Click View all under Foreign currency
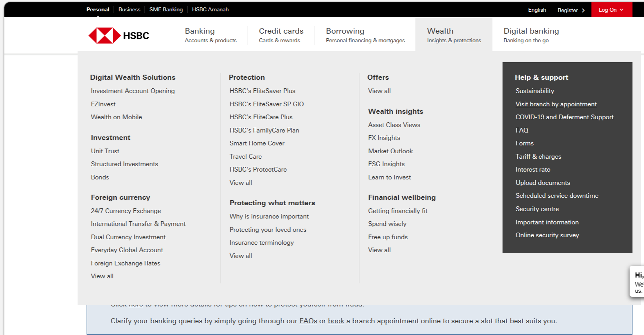644x335 pixels. pyautogui.click(x=102, y=276)
